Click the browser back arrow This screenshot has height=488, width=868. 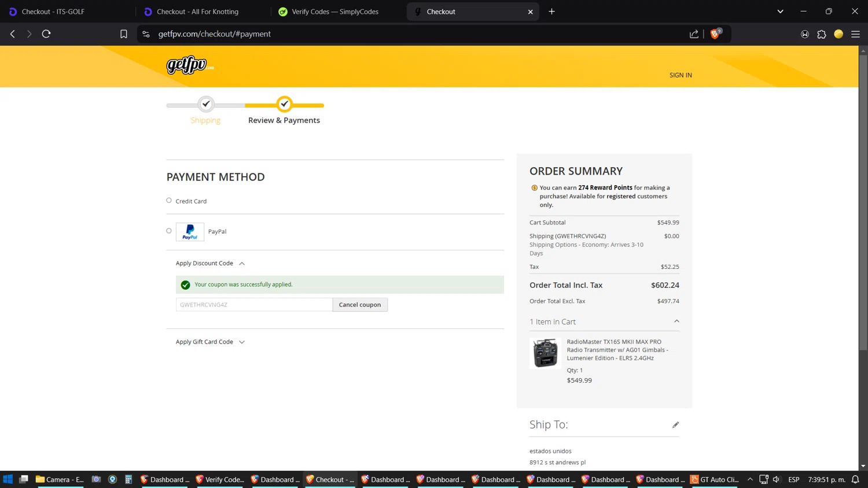13,34
